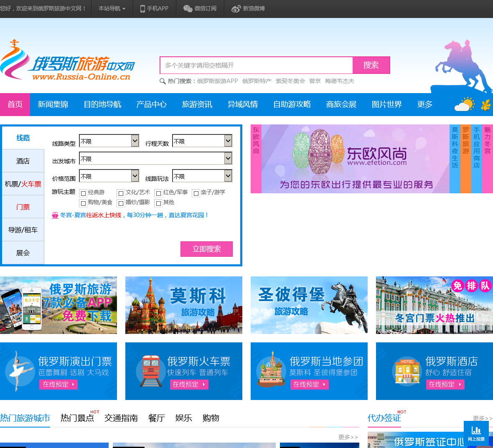Select the 酒店 search tab
The width and height of the screenshot is (493, 448).
pos(23,161)
